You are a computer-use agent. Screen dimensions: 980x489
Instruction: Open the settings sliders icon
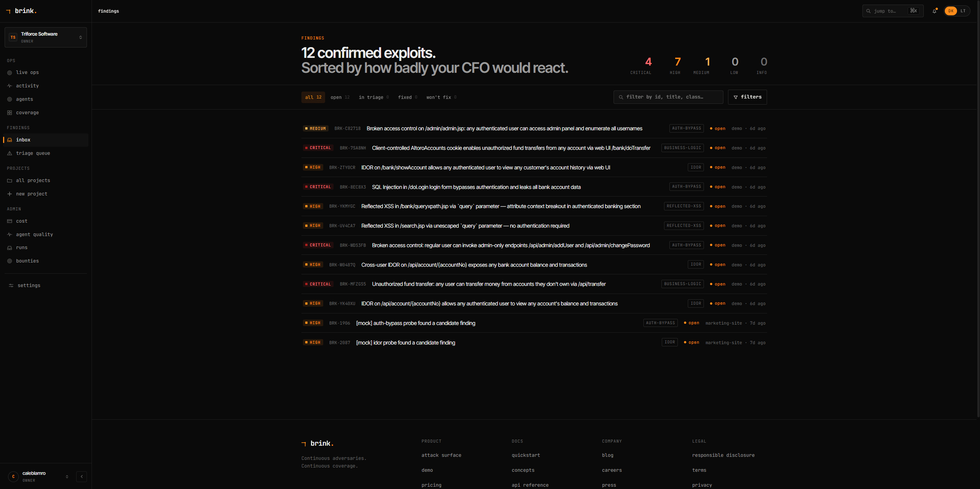tap(11, 286)
